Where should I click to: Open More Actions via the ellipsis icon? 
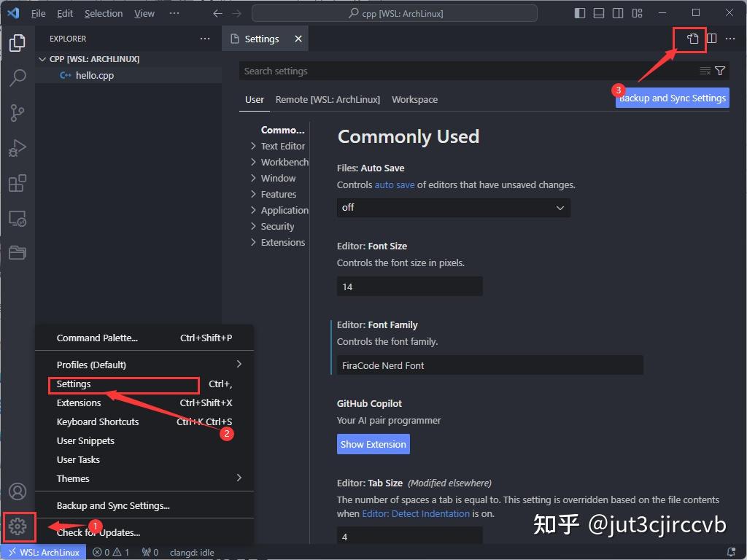coord(730,39)
